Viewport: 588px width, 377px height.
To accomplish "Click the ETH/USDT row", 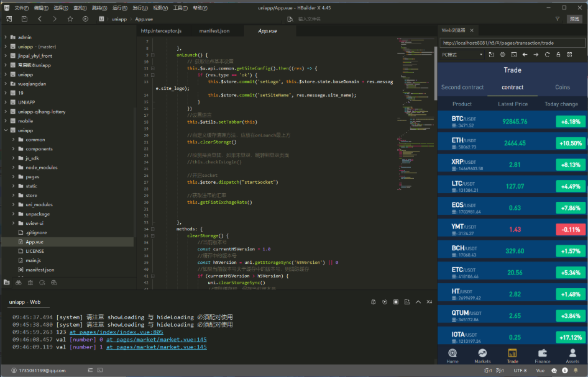I will coord(513,143).
